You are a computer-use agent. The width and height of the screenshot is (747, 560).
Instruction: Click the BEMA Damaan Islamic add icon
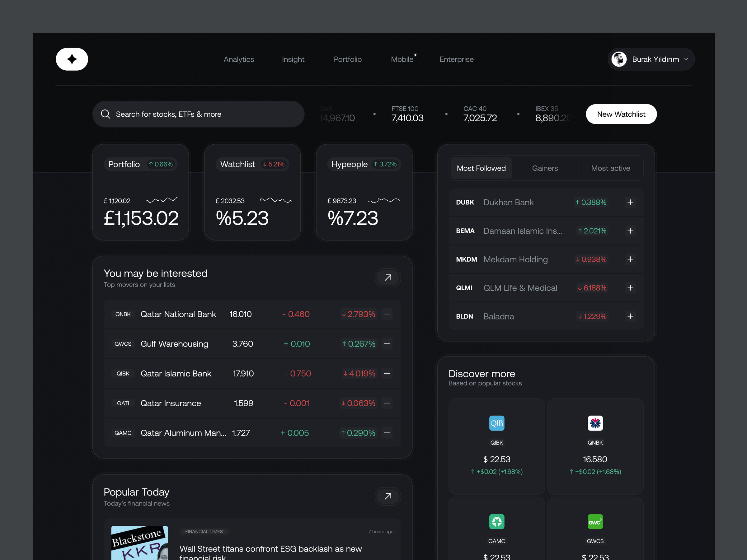pyautogui.click(x=631, y=231)
